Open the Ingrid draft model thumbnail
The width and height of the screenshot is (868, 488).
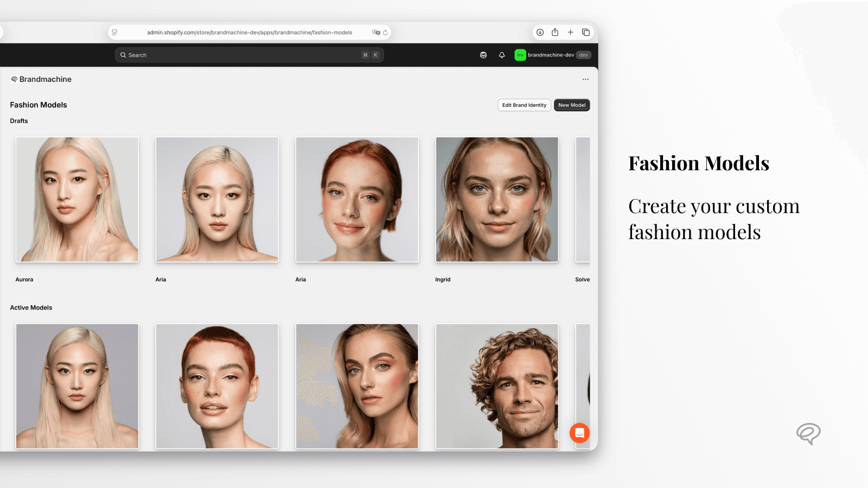(497, 200)
